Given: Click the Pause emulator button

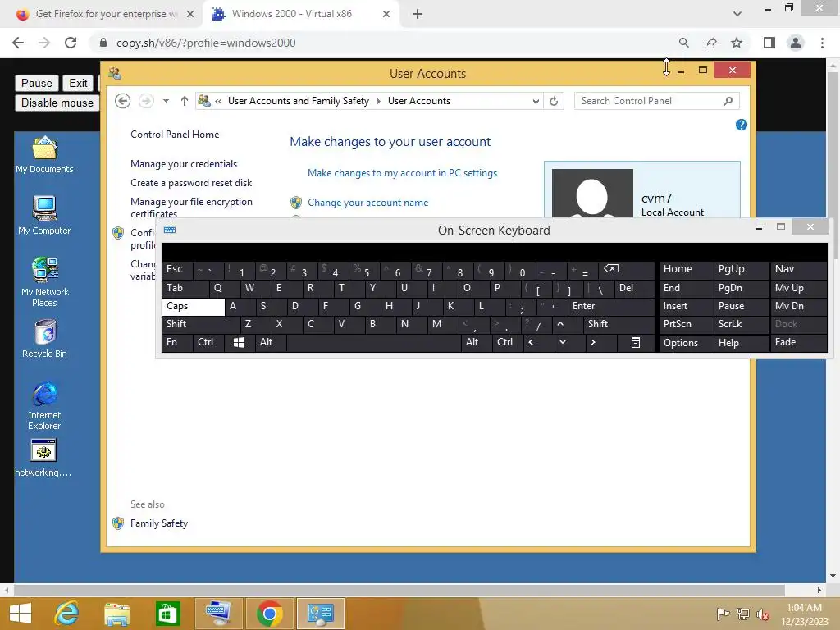Looking at the screenshot, I should click(36, 83).
